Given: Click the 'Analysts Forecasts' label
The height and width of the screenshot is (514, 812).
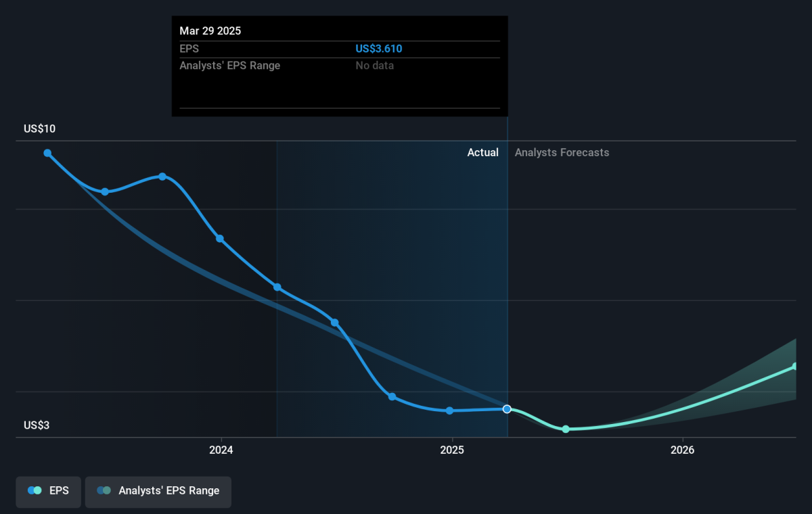Looking at the screenshot, I should tap(562, 153).
